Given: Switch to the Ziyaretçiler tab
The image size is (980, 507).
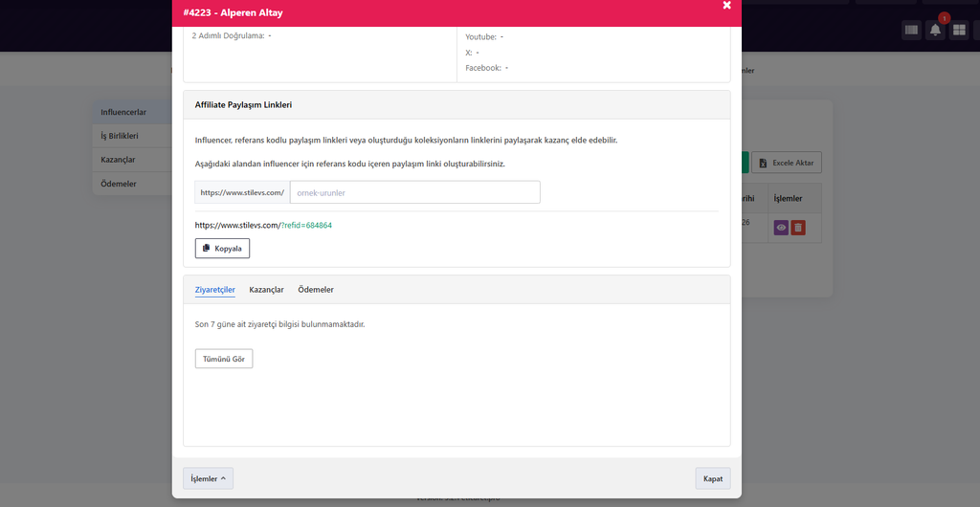Looking at the screenshot, I should (x=215, y=290).
